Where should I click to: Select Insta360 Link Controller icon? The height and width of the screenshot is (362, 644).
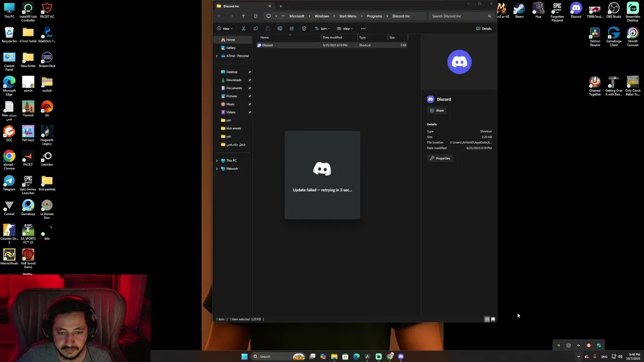point(28,13)
